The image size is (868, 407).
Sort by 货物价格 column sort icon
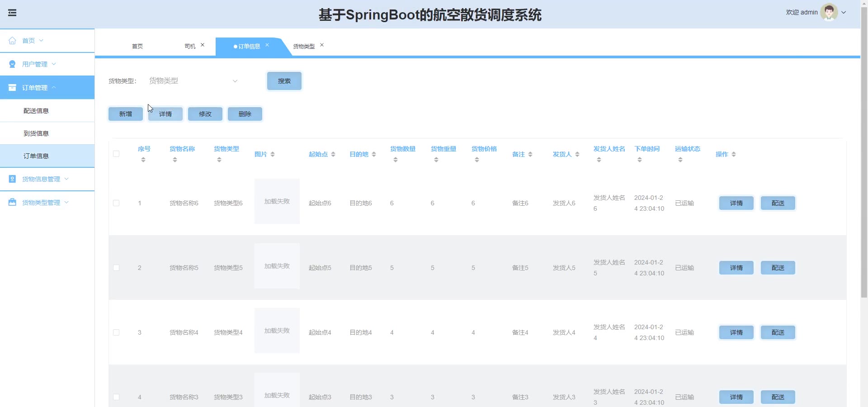(x=477, y=160)
